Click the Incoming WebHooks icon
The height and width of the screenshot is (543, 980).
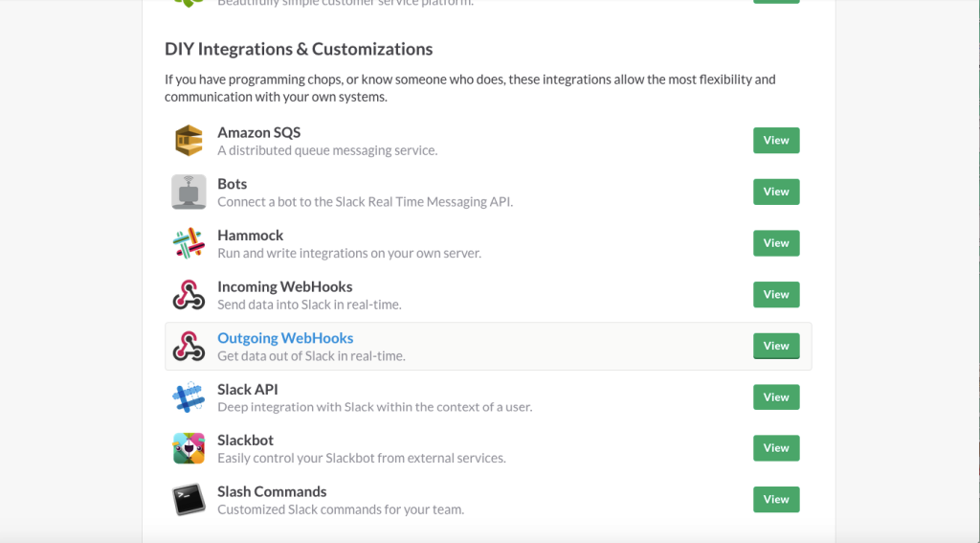coord(189,295)
